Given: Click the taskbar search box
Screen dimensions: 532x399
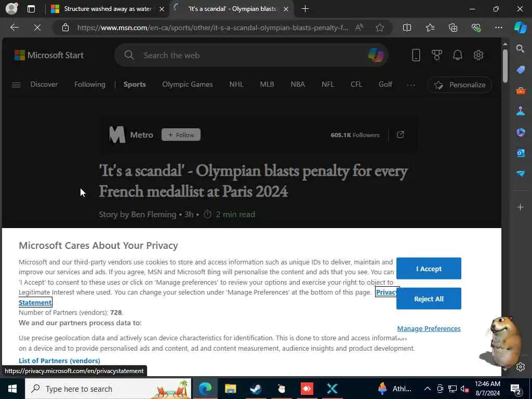Looking at the screenshot, I should coord(108,389).
